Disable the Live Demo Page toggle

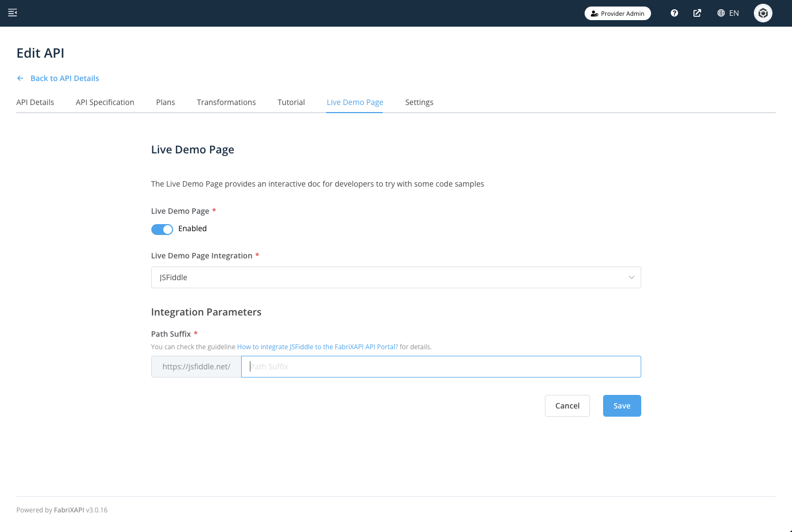[162, 229]
